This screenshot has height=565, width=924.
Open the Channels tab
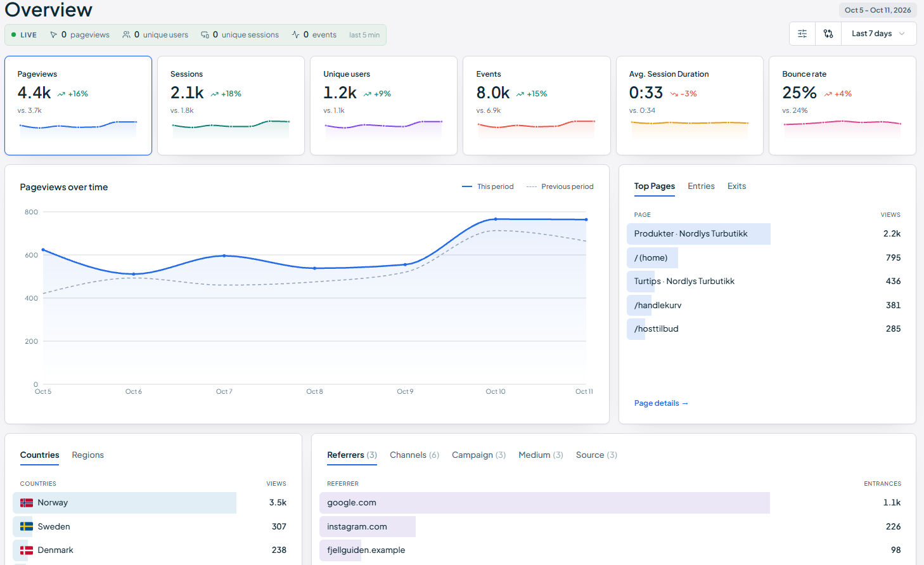(x=414, y=455)
